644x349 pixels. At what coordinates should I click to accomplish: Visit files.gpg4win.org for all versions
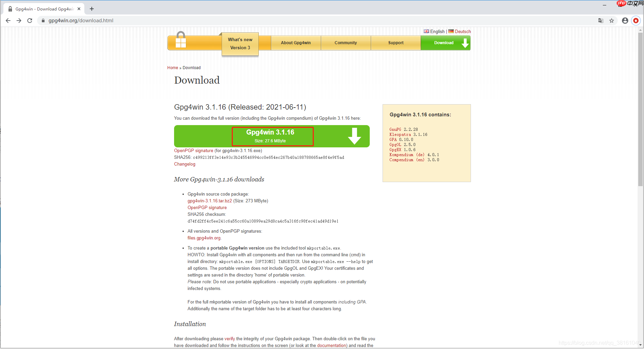pyautogui.click(x=204, y=238)
